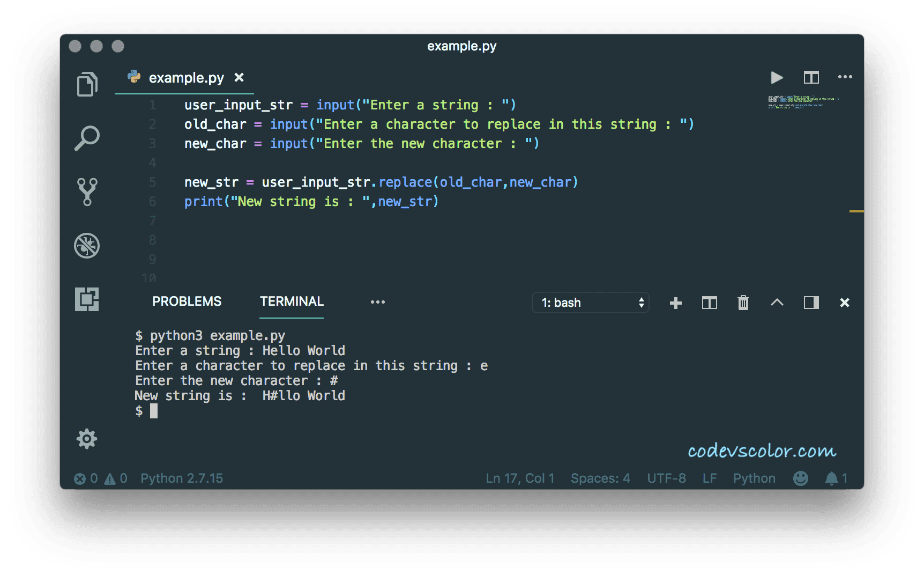The image size is (924, 575).
Task: Open the Explorer files icon in the sidebar
Action: click(87, 84)
